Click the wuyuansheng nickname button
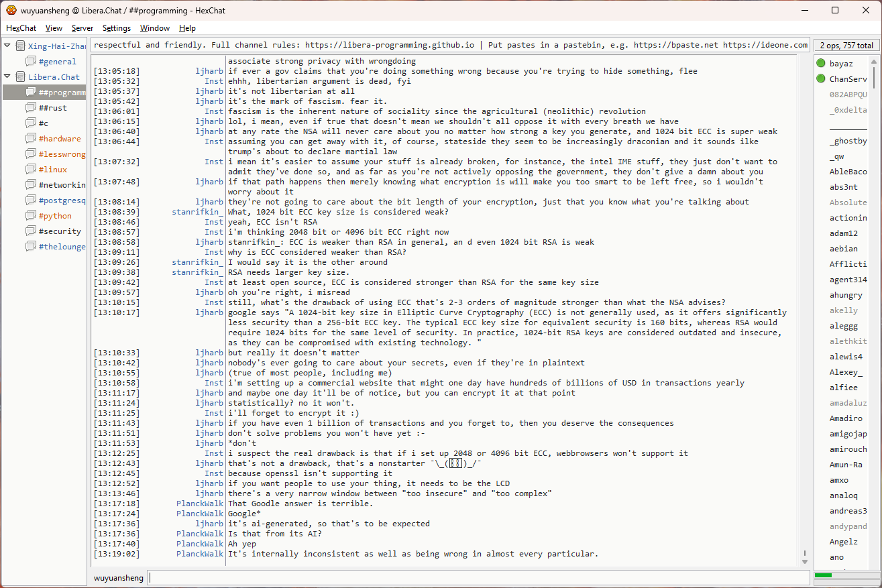The width and height of the screenshot is (882, 588). [118, 577]
